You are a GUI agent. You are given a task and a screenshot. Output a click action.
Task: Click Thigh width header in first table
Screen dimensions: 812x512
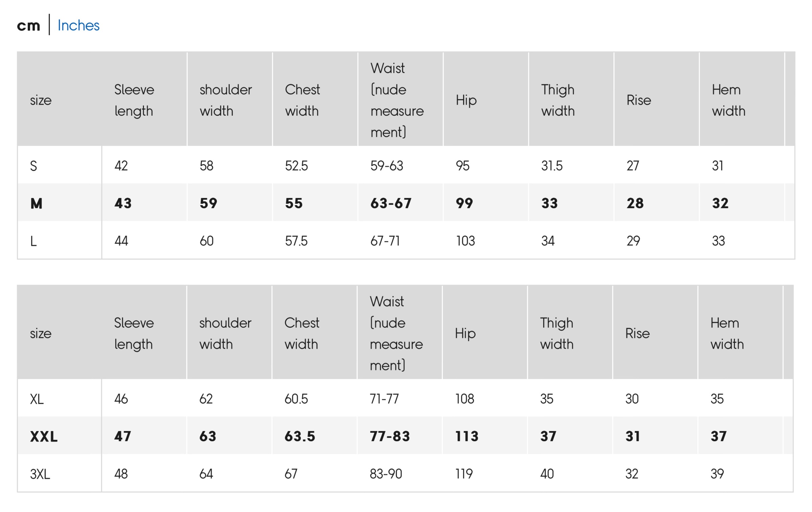click(x=558, y=100)
